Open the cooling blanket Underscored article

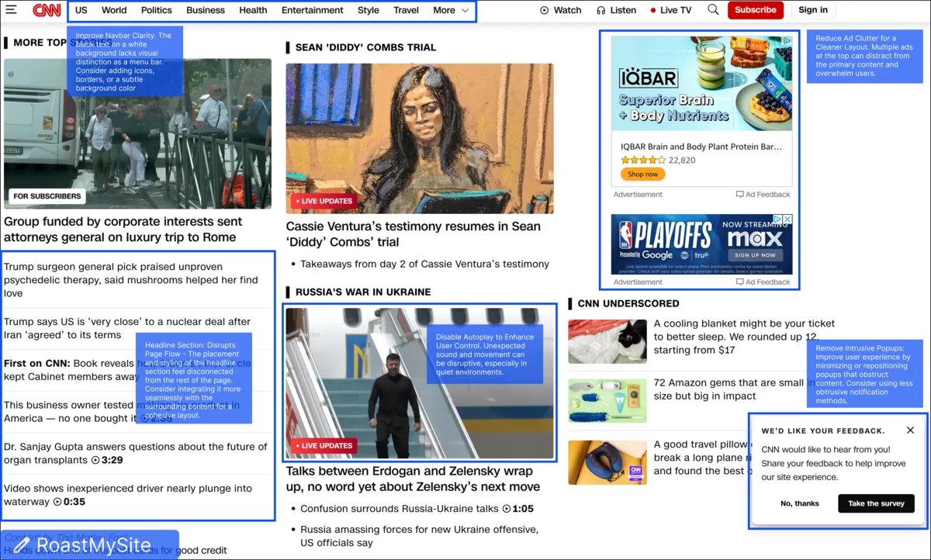pyautogui.click(x=744, y=337)
